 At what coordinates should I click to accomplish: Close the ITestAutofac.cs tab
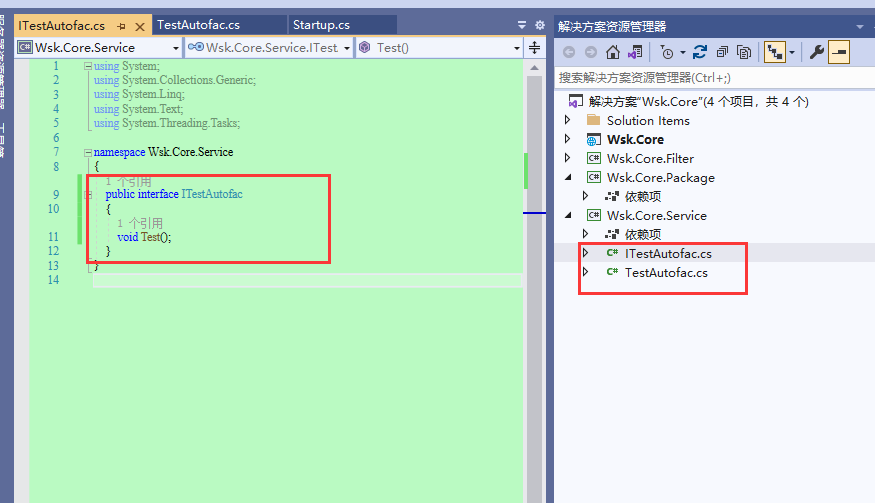(x=140, y=26)
